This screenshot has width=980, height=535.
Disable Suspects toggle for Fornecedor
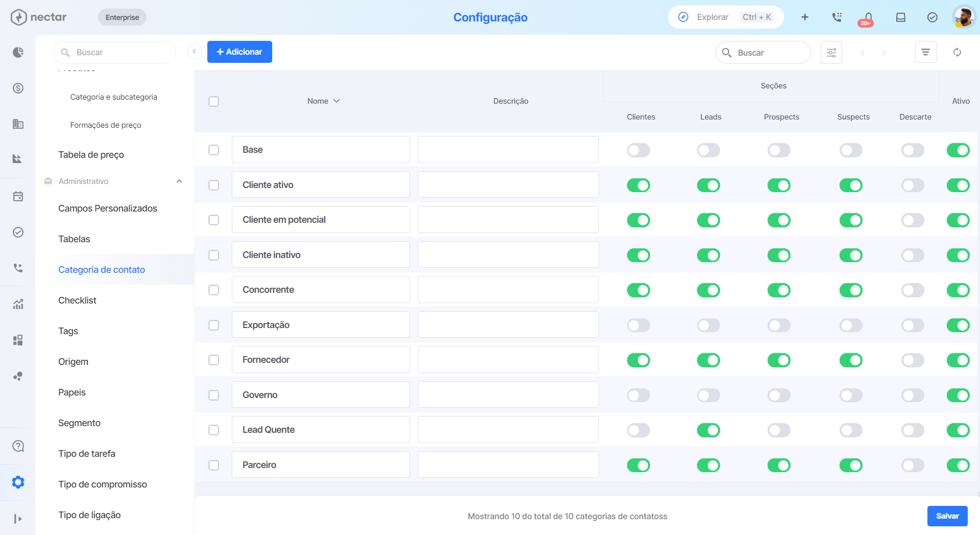click(851, 360)
